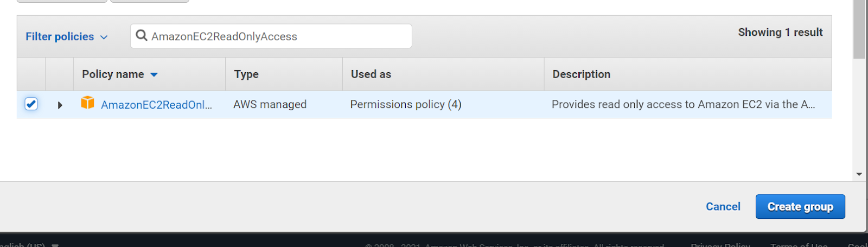868x247 pixels.
Task: Click the Cancel link
Action: [723, 207]
